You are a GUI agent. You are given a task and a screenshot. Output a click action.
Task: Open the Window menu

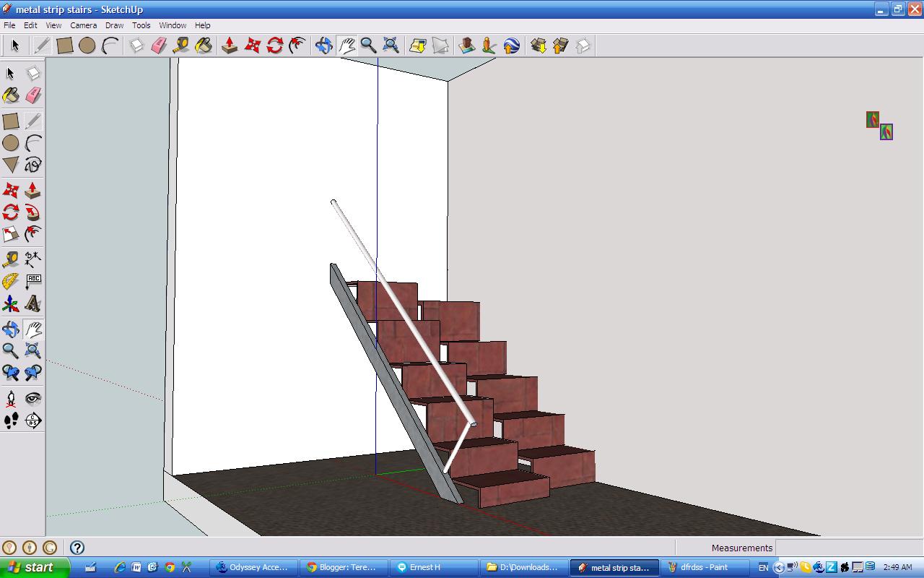click(173, 25)
